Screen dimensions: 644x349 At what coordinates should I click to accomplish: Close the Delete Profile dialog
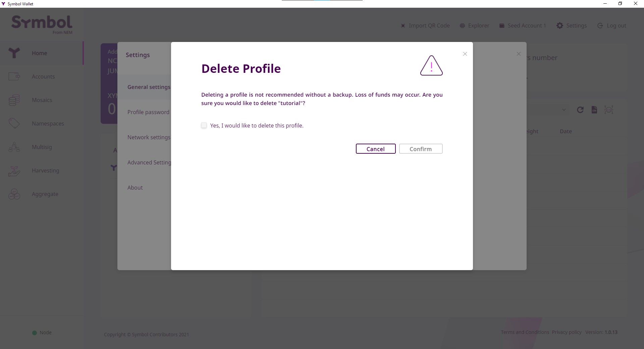[x=465, y=54]
